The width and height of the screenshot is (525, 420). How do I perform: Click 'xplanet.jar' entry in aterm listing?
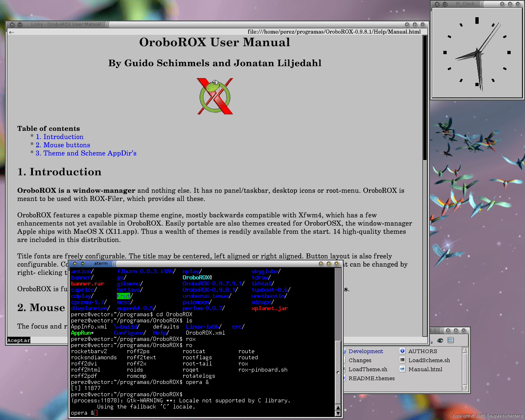[269, 308]
